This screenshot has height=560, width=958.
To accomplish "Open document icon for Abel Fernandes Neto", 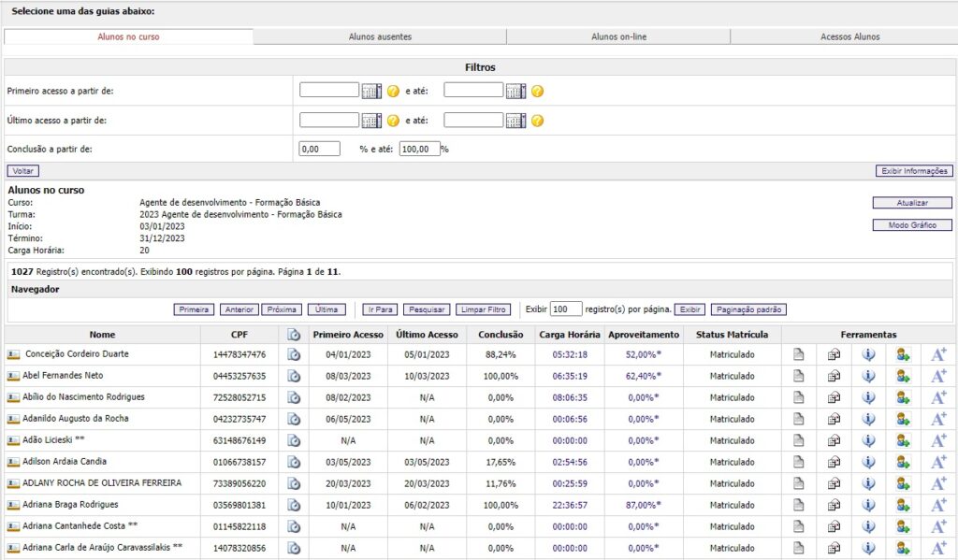I will tap(798, 376).
